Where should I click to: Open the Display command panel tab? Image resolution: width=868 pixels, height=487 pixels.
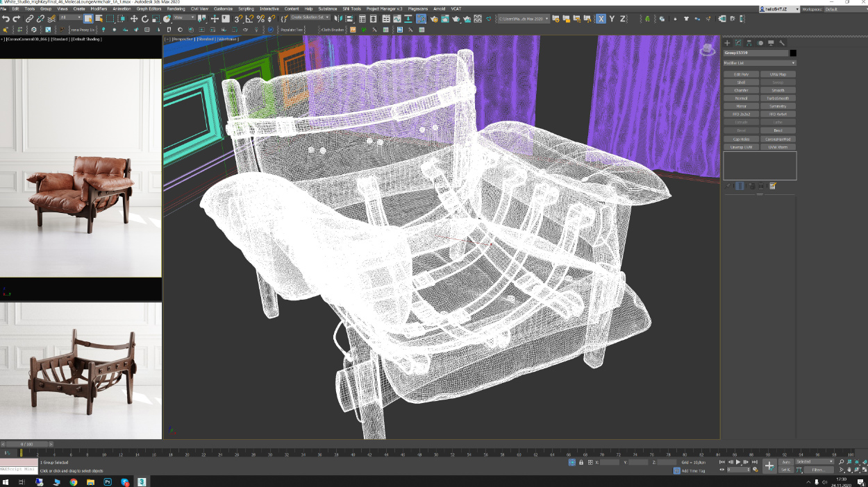771,43
